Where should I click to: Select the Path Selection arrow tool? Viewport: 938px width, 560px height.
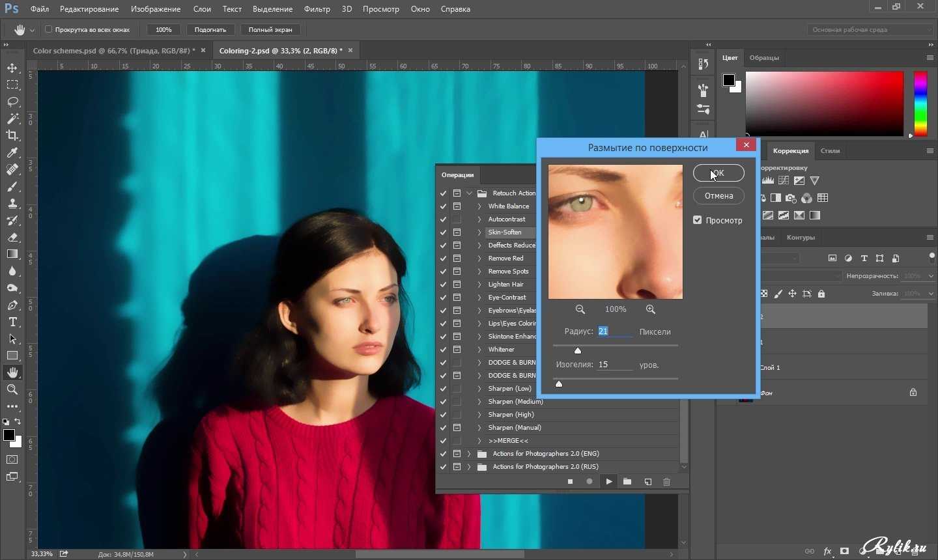click(x=12, y=339)
